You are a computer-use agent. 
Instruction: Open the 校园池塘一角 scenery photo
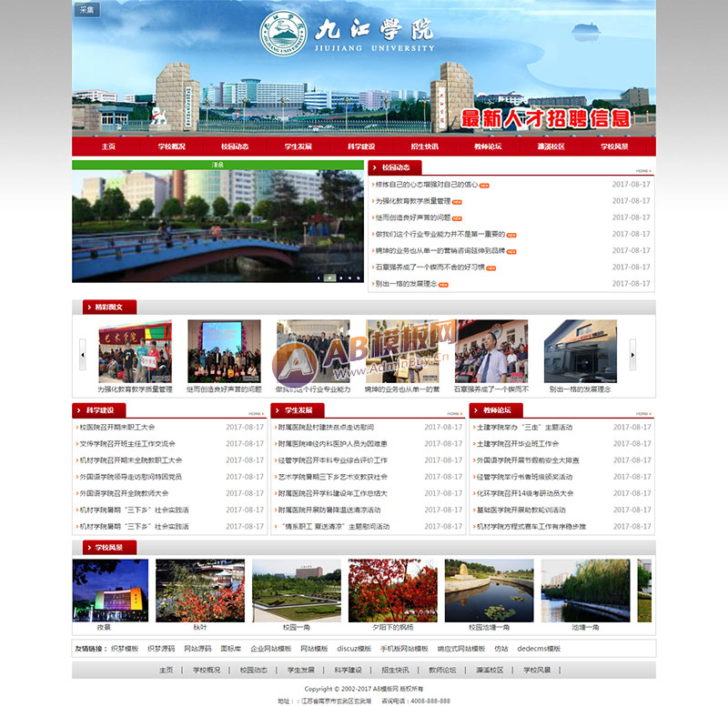[490, 591]
